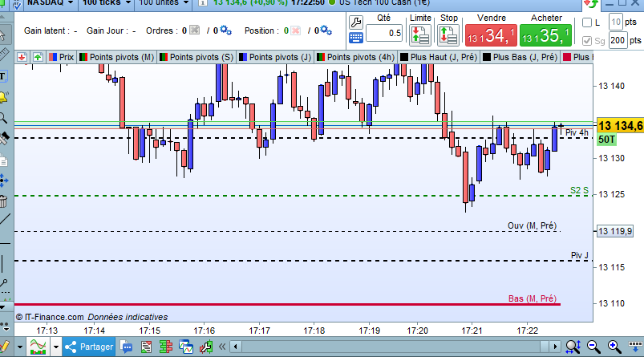Click the horizontal chart scrollbar track
The width and height of the screenshot is (644, 357).
pos(395,347)
